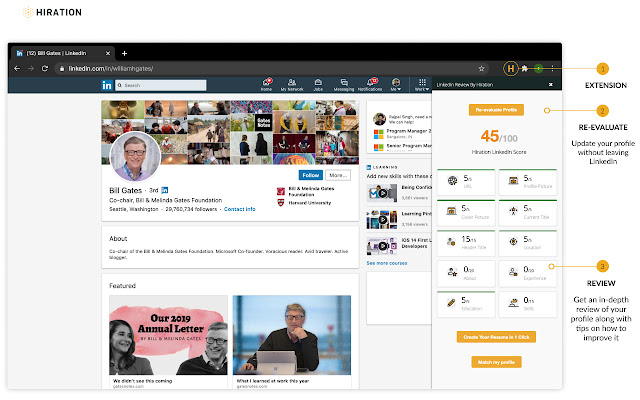Expand the Me profile dropdown

396,84
